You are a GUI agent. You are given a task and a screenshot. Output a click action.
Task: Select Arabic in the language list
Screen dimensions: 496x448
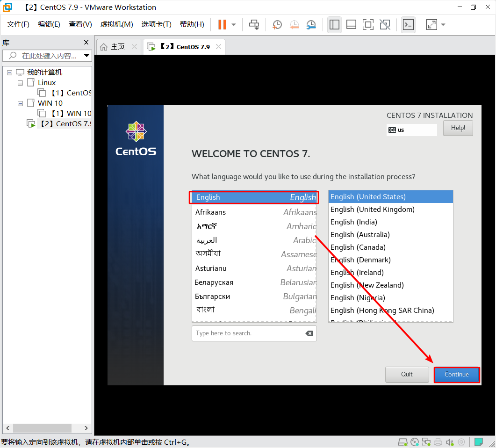254,240
